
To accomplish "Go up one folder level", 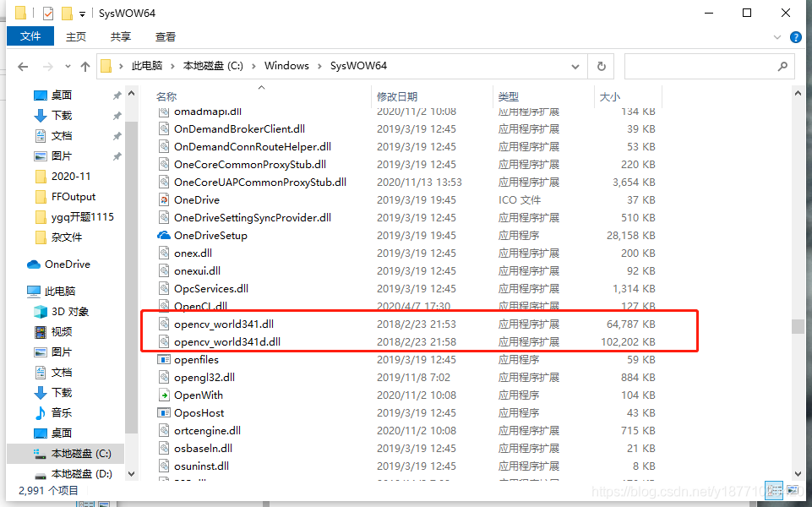I will (85, 66).
